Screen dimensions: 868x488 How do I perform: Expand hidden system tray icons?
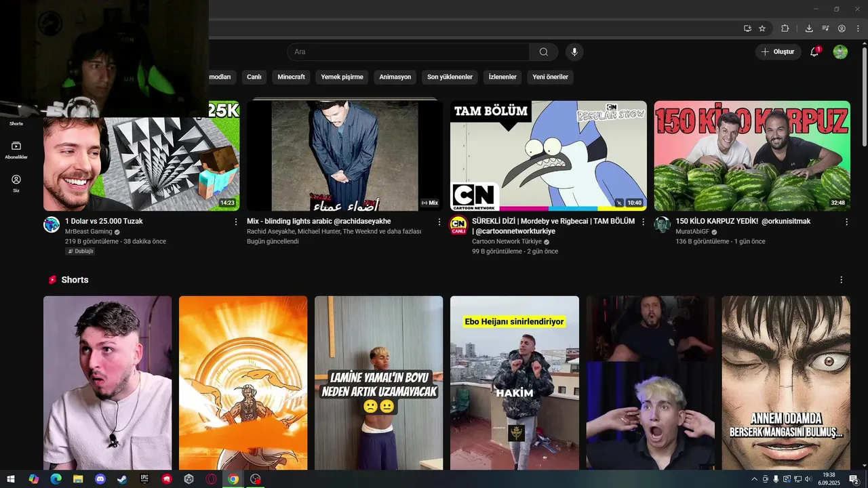754,479
